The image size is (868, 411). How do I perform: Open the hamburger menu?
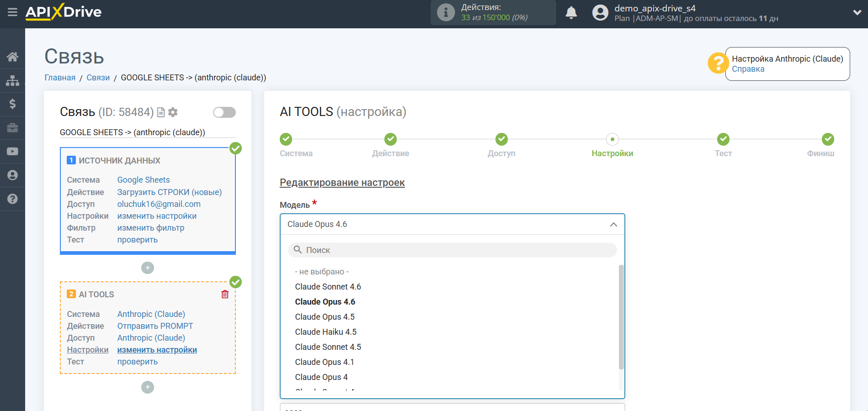click(x=12, y=12)
